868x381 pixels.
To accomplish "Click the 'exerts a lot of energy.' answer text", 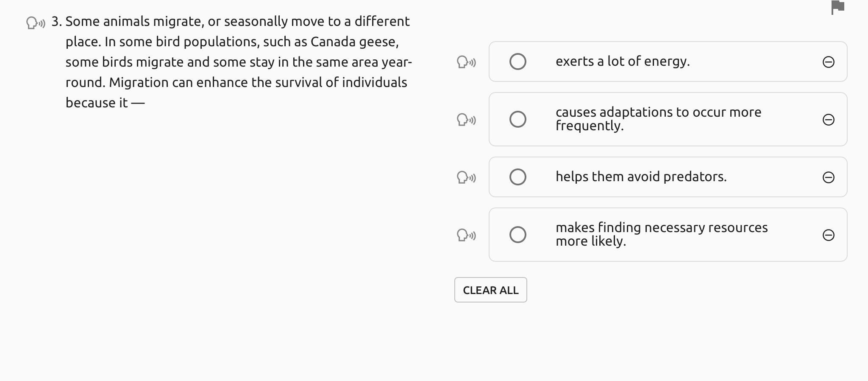I will click(x=622, y=61).
